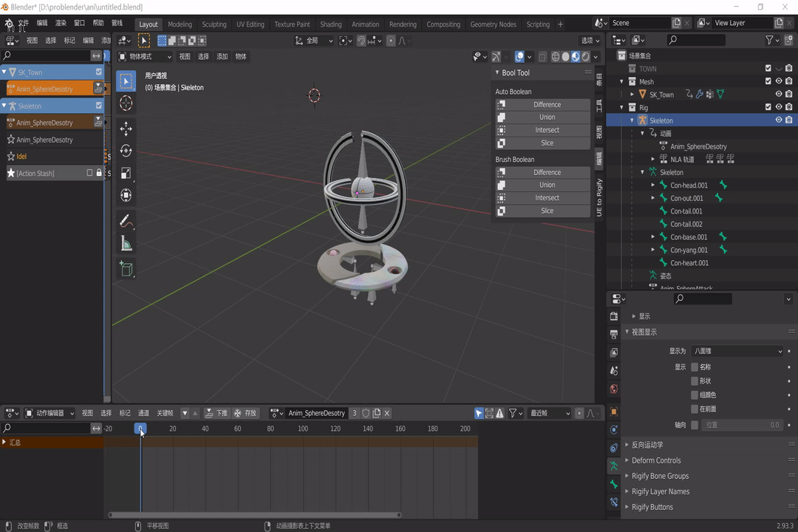Switch to rendered viewport shading
The width and height of the screenshot is (798, 532).
(586, 56)
